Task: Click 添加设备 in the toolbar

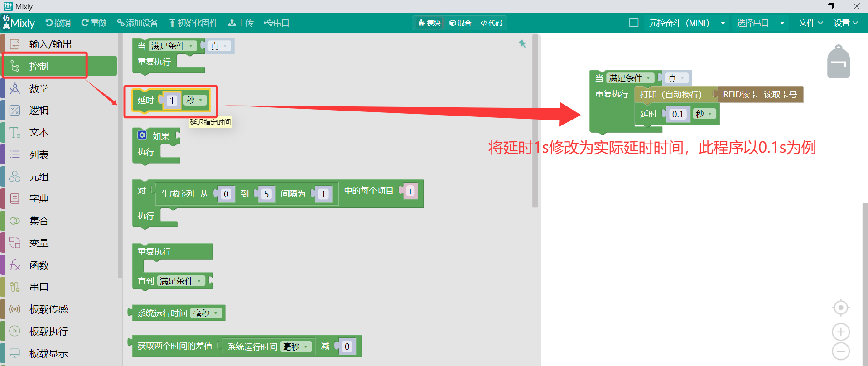Action: point(137,23)
